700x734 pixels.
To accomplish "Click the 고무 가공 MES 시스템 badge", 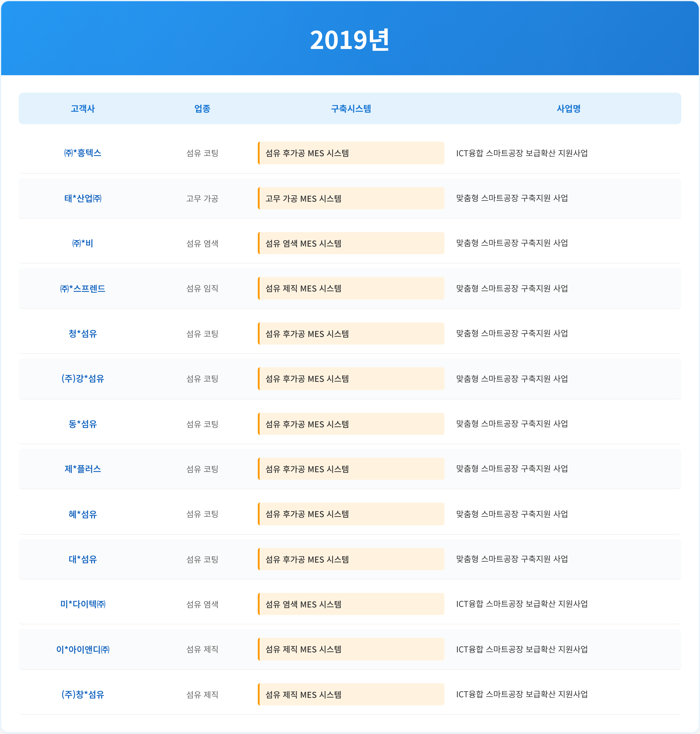I will [x=351, y=198].
